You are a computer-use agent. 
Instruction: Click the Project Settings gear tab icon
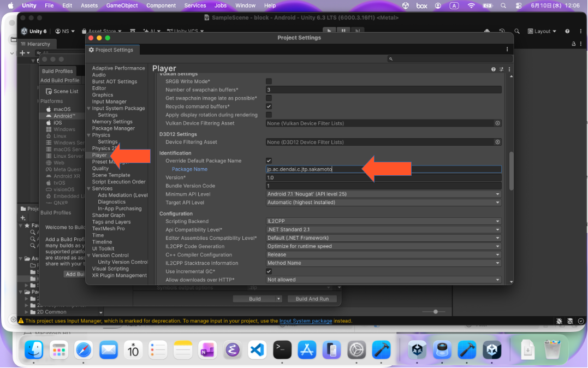[91, 50]
